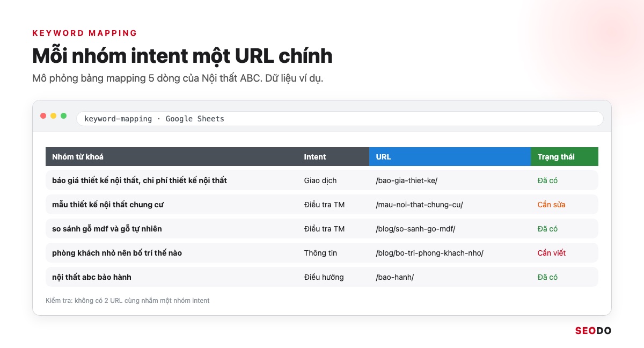Click the orange 'Cần sửa' status
Image resolution: width=644 pixels, height=348 pixels.
[x=551, y=205]
